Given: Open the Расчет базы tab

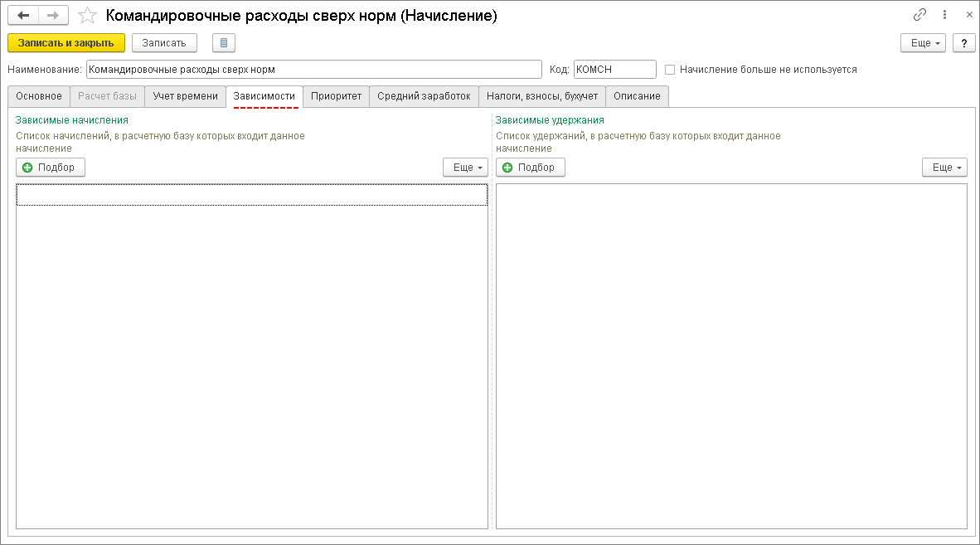Looking at the screenshot, I should click(108, 96).
